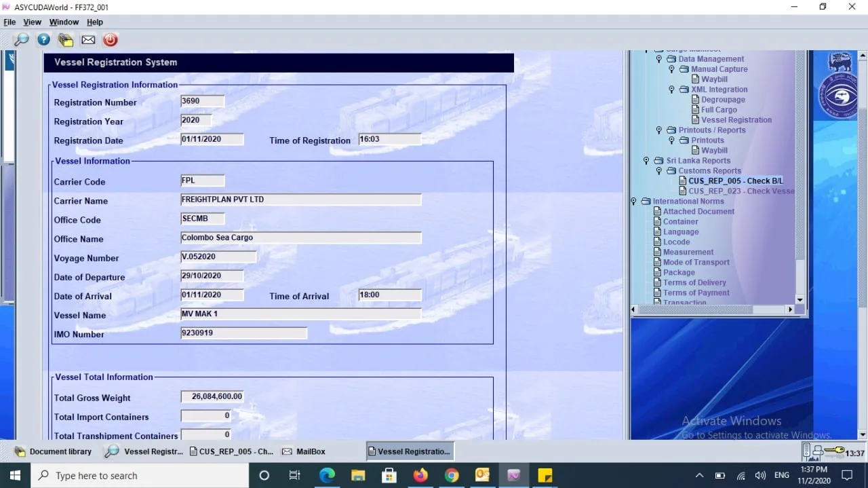Viewport: 868px width, 488px height.
Task: Open CUS_REP_023 - Check Vessel report
Action: [741, 191]
